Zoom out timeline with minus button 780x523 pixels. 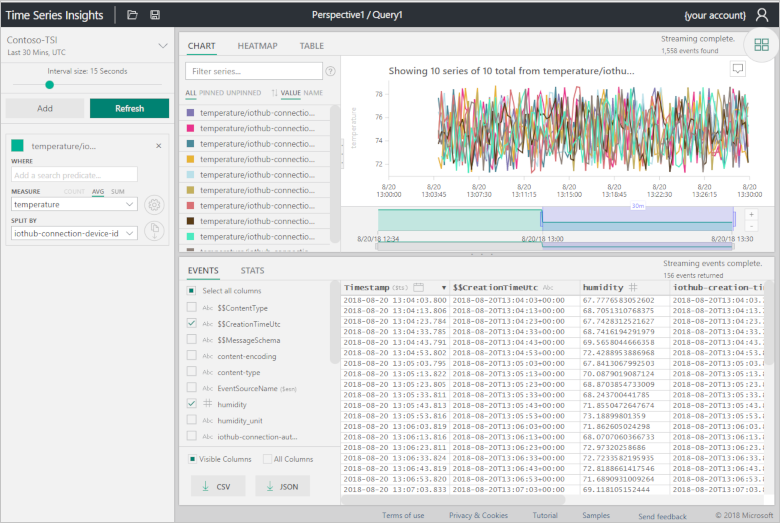point(751,226)
